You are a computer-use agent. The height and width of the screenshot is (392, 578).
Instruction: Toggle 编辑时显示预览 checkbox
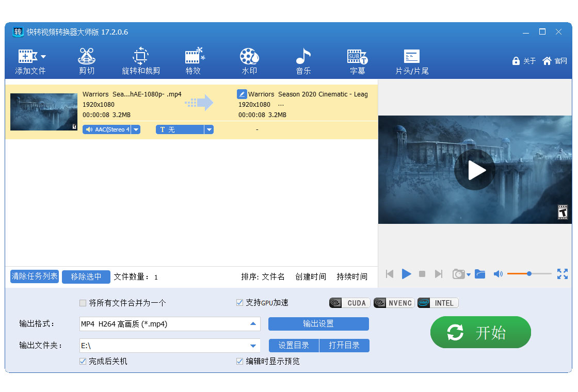pyautogui.click(x=239, y=362)
